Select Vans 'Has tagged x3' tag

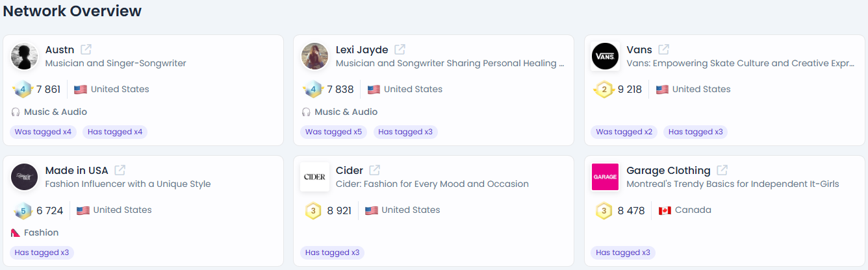pos(695,132)
